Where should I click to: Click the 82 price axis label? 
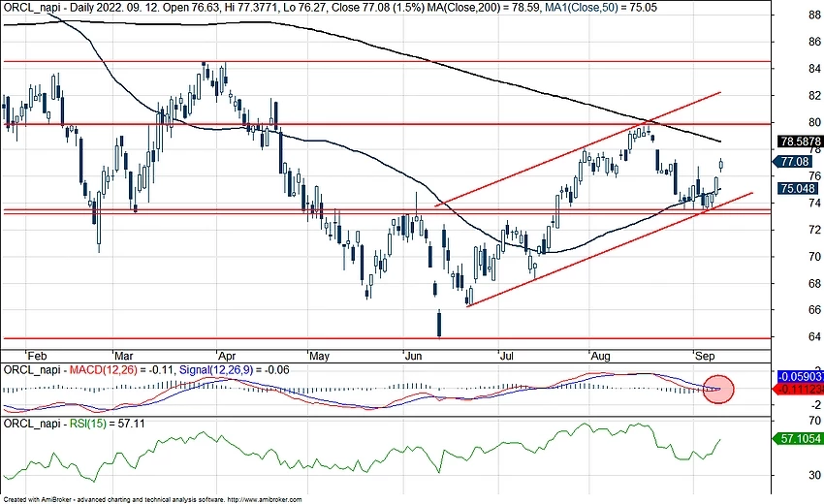coord(815,96)
